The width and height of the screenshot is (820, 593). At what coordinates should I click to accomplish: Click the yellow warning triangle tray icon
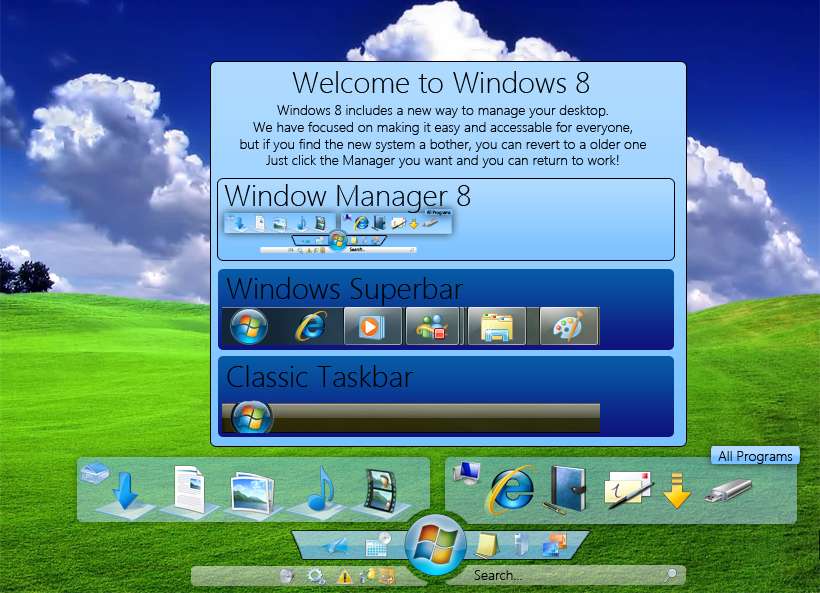point(345,577)
